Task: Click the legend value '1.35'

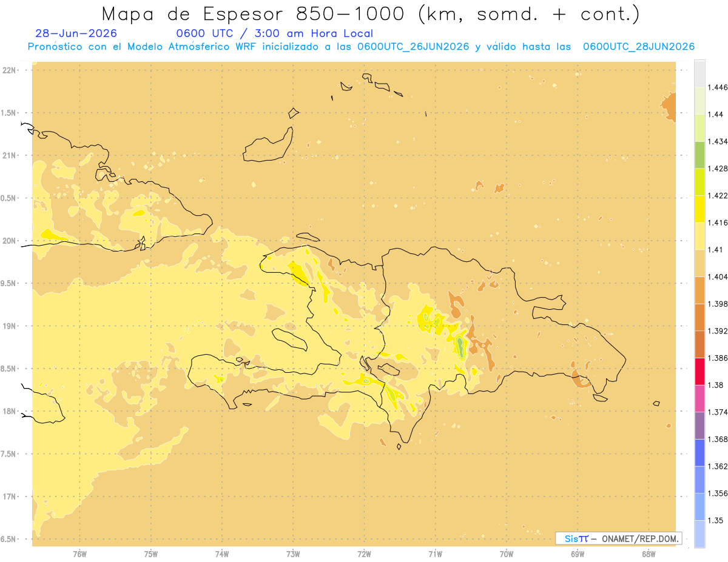Action: click(715, 520)
